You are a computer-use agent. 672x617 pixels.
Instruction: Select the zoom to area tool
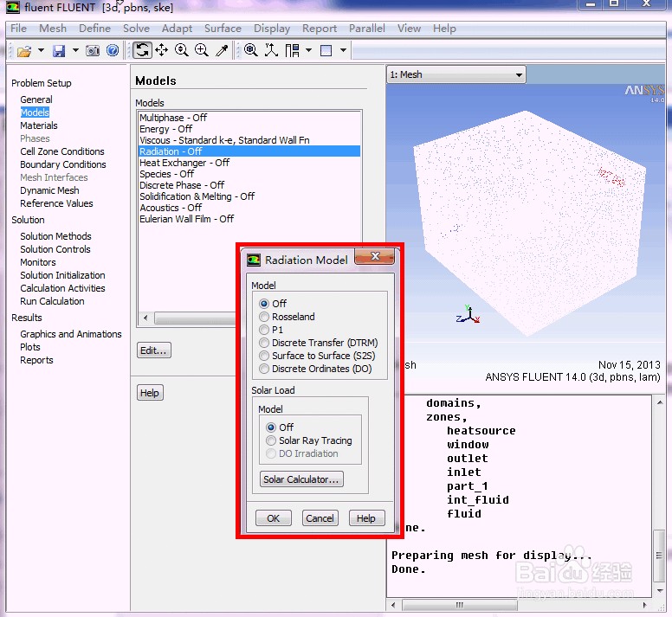202,50
